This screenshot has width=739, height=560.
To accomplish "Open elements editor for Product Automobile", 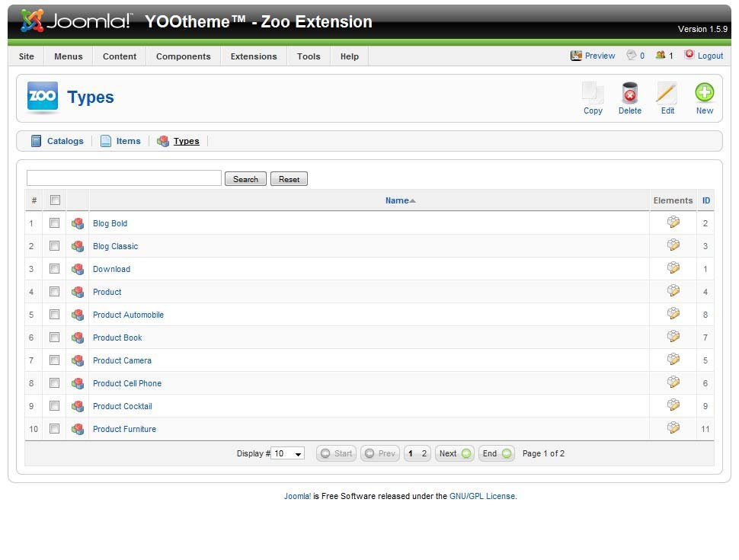I will [x=673, y=313].
